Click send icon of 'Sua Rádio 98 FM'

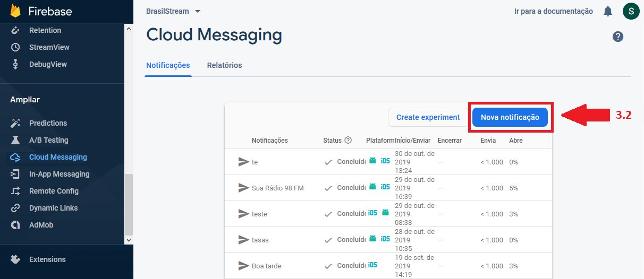[x=243, y=188]
